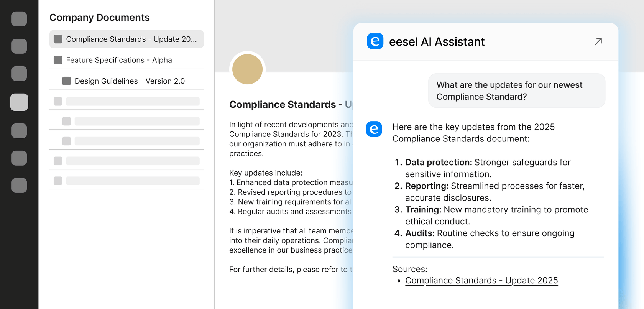644x309 pixels.
Task: Open the Compliance Standards - Update 2025 source link
Action: point(481,281)
